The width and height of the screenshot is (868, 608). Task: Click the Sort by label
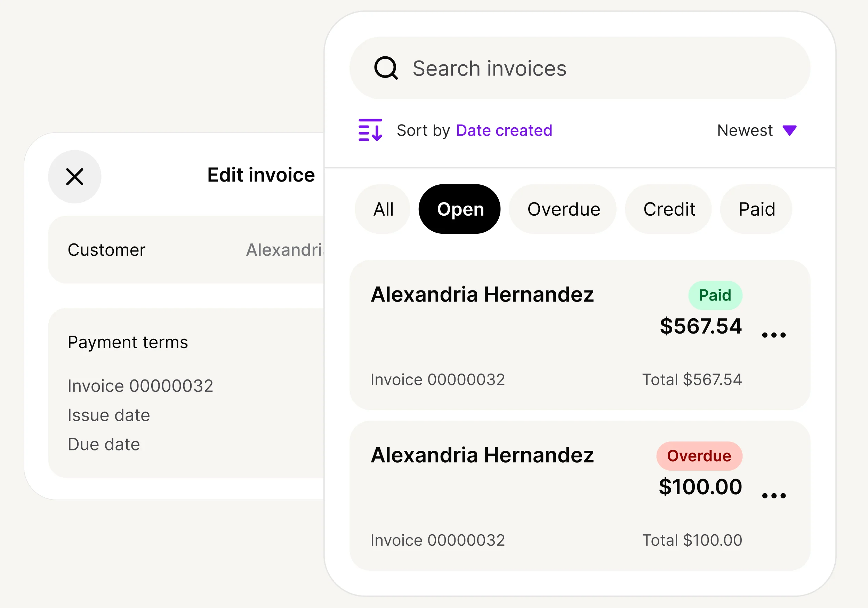point(423,130)
